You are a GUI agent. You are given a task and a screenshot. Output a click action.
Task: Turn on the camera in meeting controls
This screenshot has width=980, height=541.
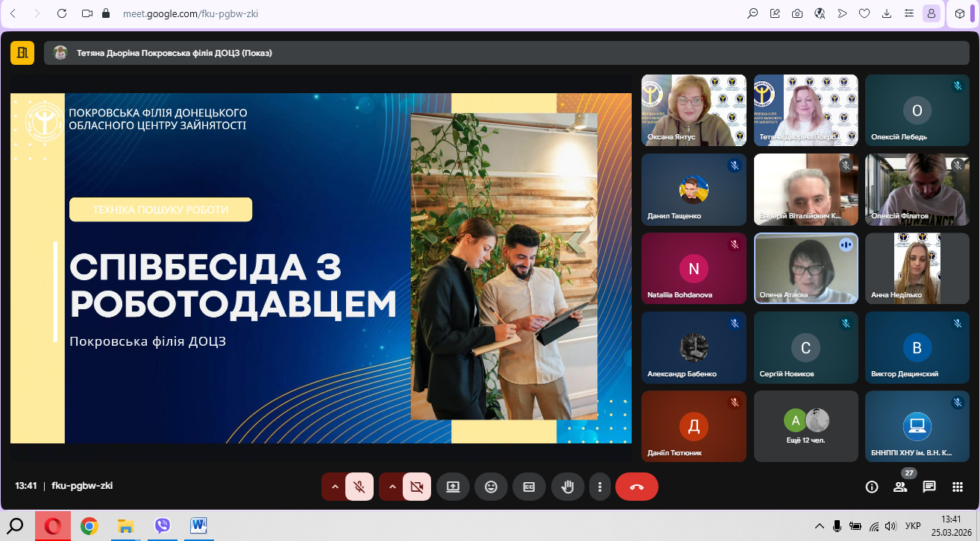(x=416, y=487)
